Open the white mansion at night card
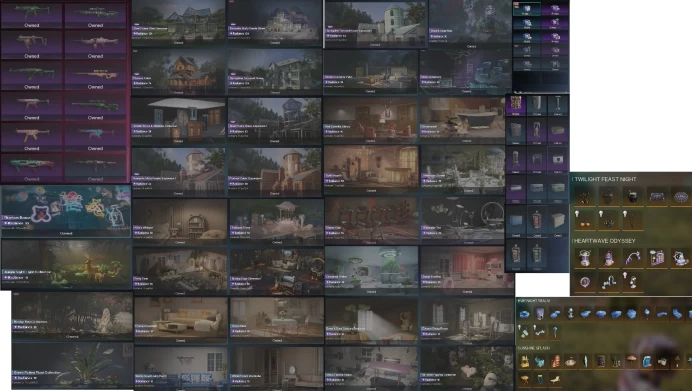This screenshot has height=391, width=692. pyautogui.click(x=275, y=23)
